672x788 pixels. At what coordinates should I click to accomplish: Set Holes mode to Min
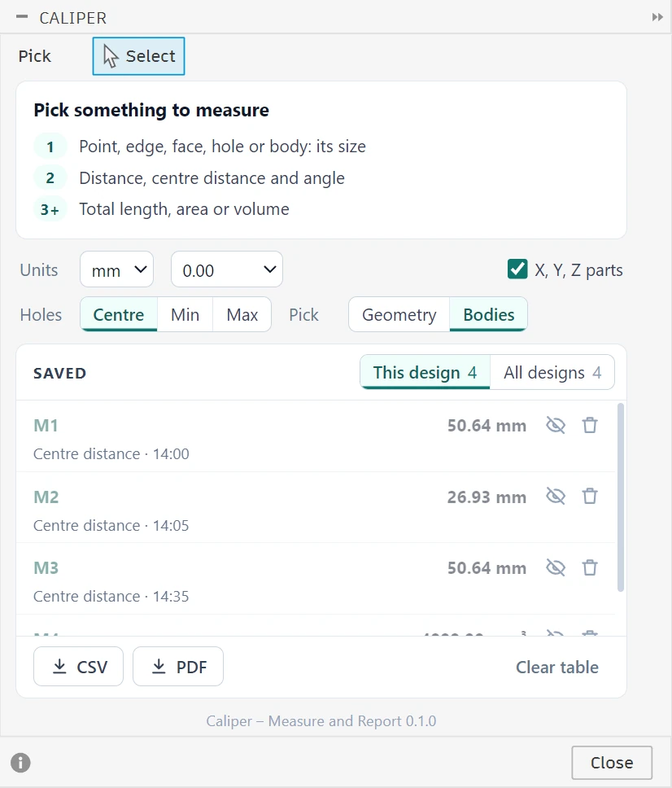click(x=185, y=314)
